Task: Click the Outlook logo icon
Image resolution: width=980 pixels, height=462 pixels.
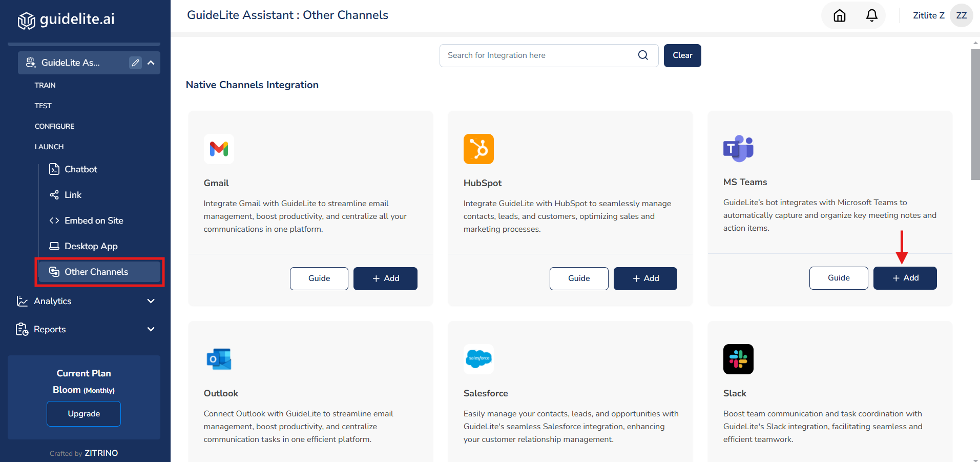Action: [219, 359]
